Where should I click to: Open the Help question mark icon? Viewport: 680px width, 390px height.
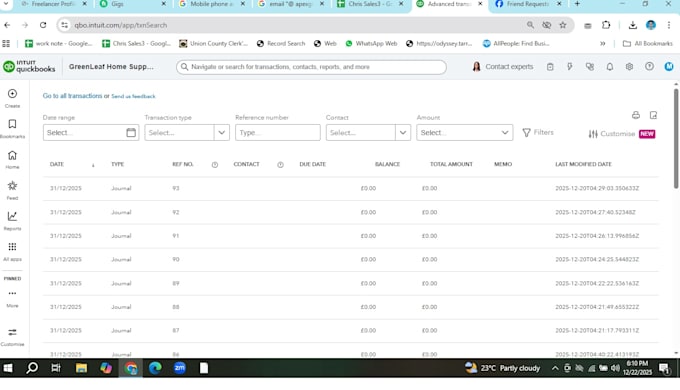coord(649,67)
